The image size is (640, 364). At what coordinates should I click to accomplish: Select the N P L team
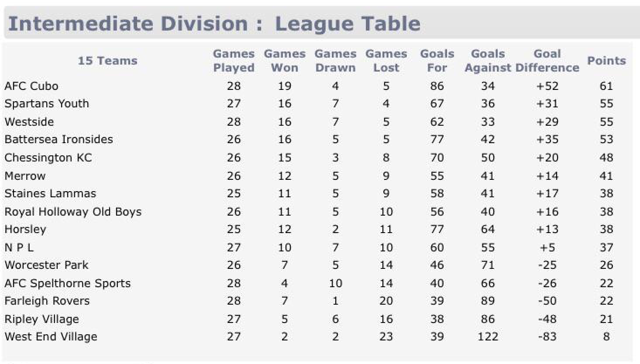(19, 247)
